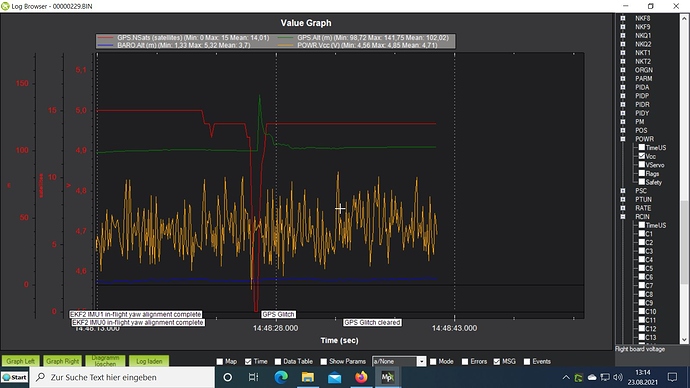Viewport: 690px width, 388px height.
Task: Launch Microsoft Edge from taskbar
Action: pyautogui.click(x=281, y=377)
